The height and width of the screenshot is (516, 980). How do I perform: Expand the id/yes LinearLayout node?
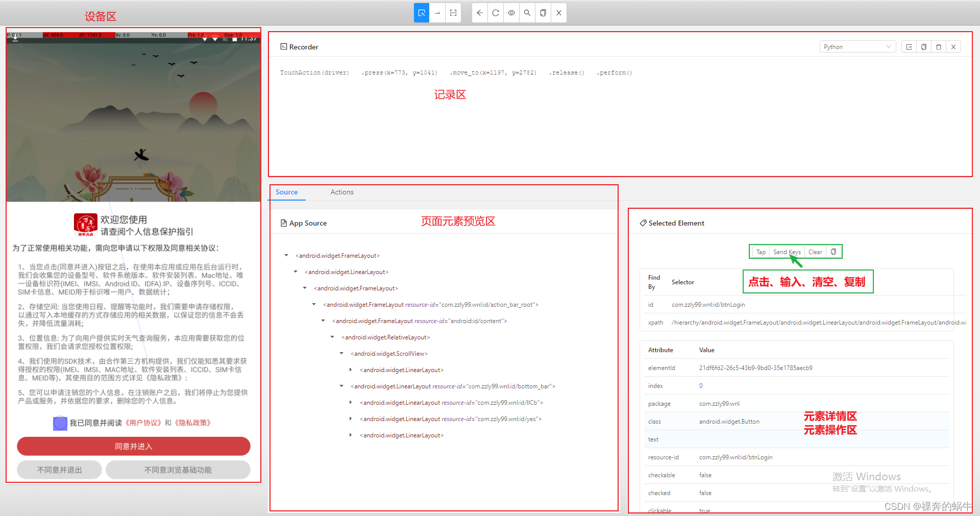coord(351,419)
